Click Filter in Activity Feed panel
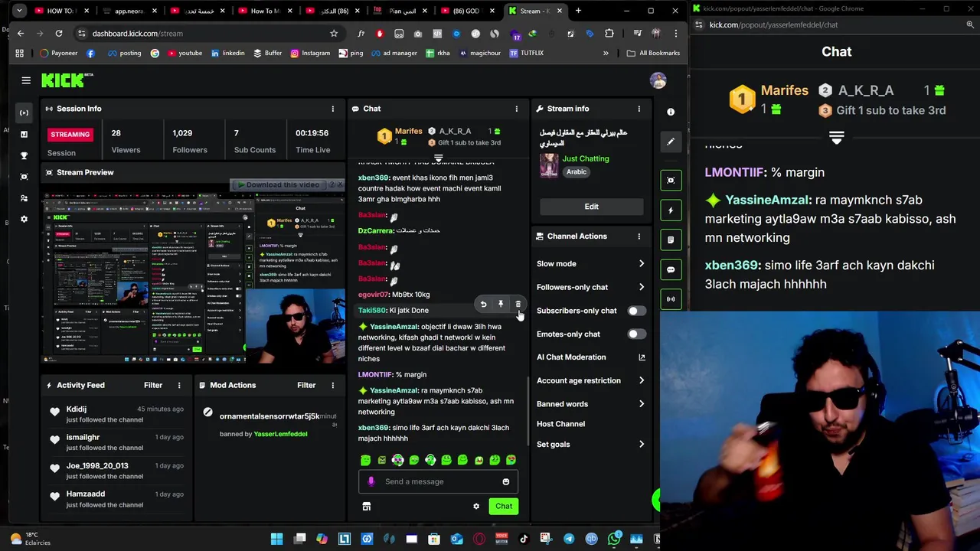This screenshot has height=551, width=980. coord(153,385)
